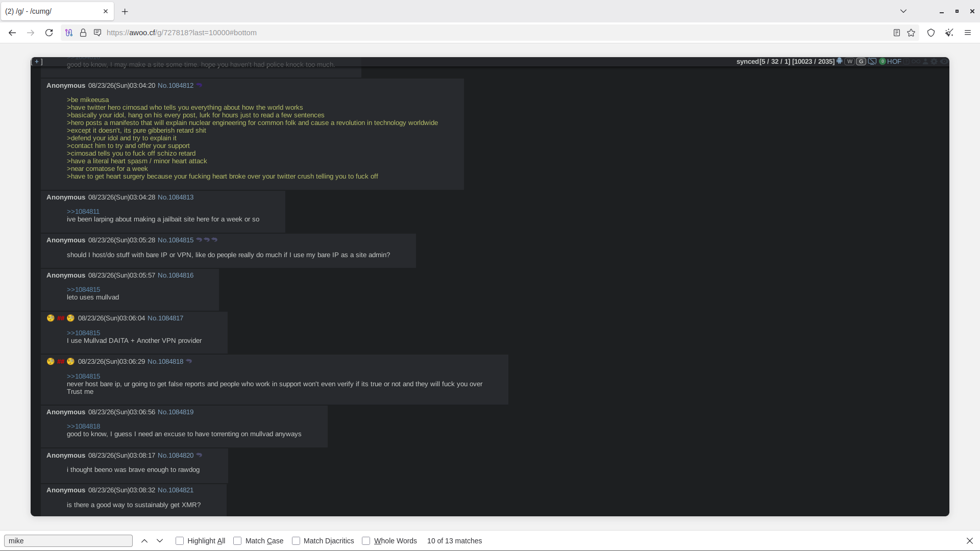The height and width of the screenshot is (551, 980).
Task: Jump to previous find match arrow
Action: click(x=144, y=541)
